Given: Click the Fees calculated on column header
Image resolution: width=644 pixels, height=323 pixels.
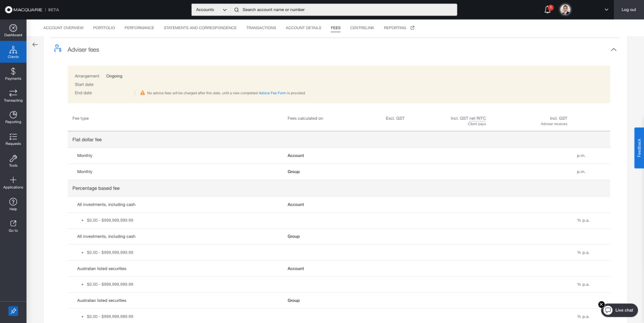Looking at the screenshot, I should 305,118.
